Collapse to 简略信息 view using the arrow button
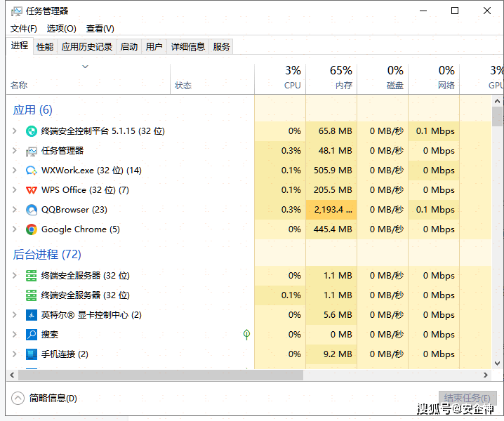Screen dimensions: 504x421 (x=18, y=398)
